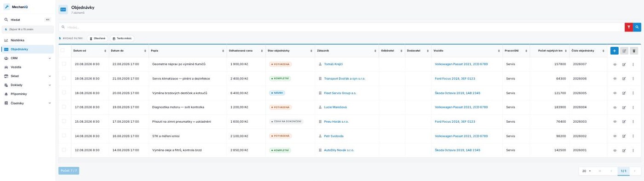Open more actions for order 2026002
The image size is (644, 181).
pyautogui.click(x=633, y=136)
